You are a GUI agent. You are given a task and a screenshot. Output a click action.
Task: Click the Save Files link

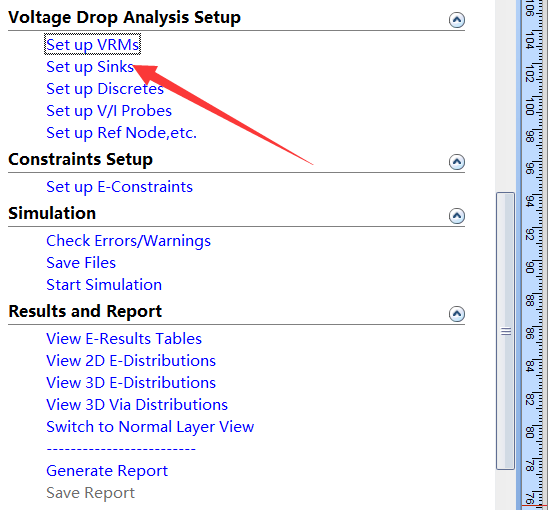[81, 263]
